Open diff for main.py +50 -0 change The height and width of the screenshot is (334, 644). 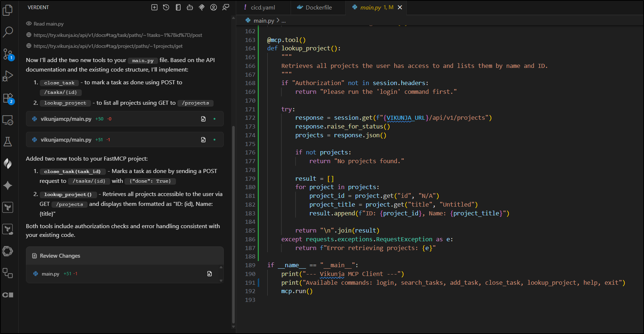(x=203, y=119)
